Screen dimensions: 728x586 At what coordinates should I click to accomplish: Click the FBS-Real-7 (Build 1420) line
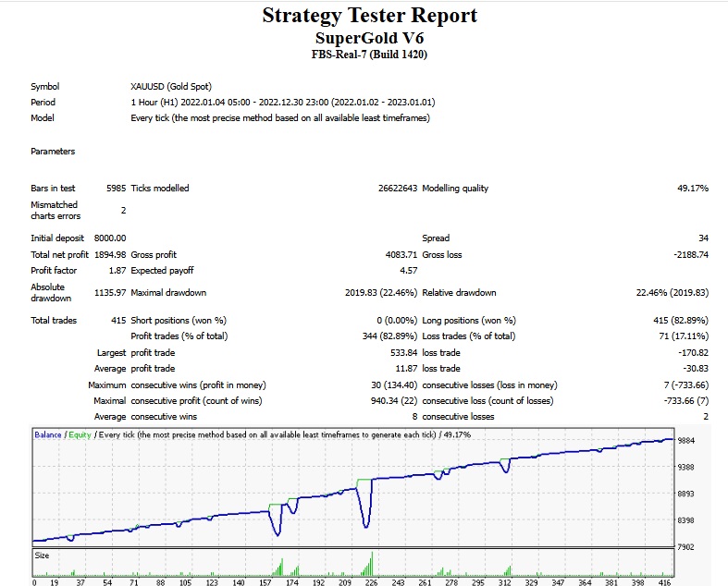[370, 55]
